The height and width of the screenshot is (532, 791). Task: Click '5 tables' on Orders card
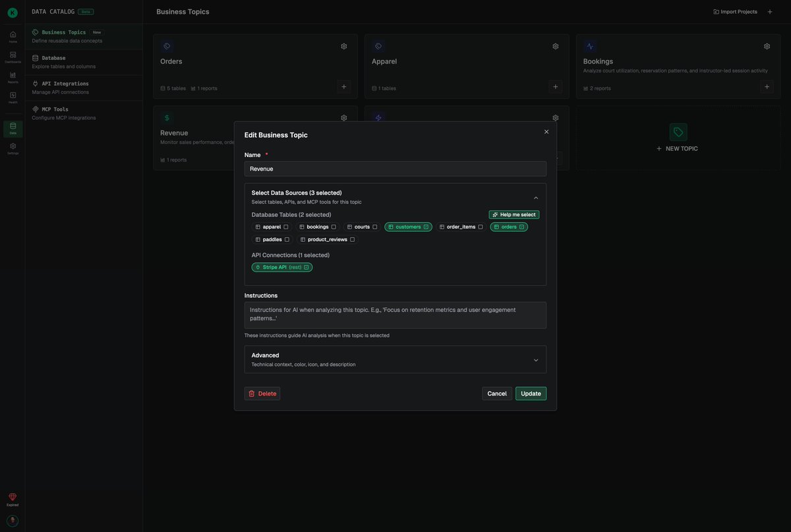pos(173,88)
